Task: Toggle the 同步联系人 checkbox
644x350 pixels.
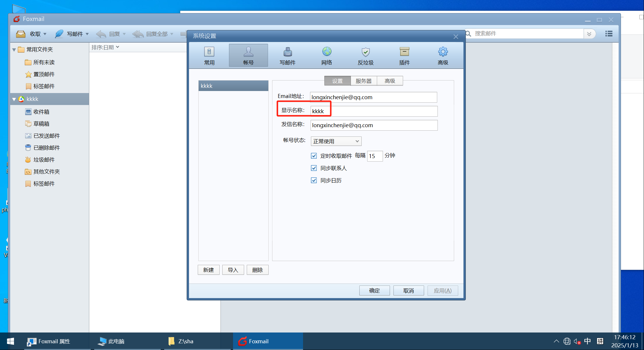Action: 314,168
